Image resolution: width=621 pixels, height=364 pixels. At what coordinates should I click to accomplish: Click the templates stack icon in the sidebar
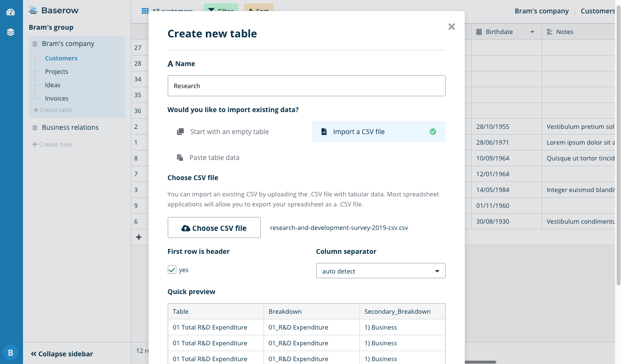(11, 32)
